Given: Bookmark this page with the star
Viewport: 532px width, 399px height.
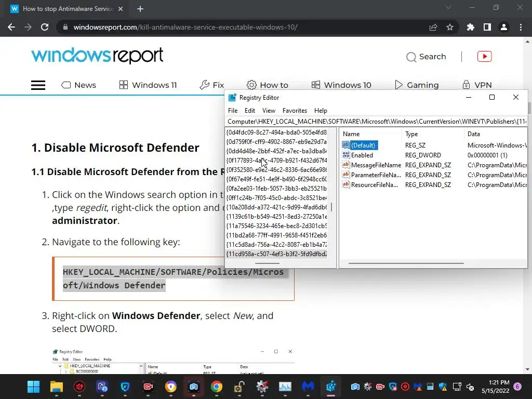Looking at the screenshot, I should (450, 27).
